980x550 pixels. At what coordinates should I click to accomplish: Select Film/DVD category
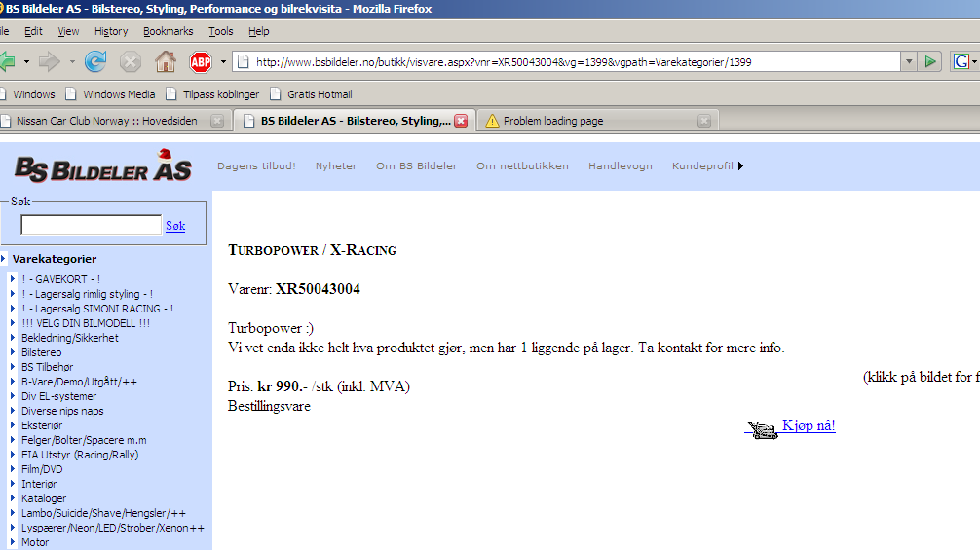pos(42,469)
